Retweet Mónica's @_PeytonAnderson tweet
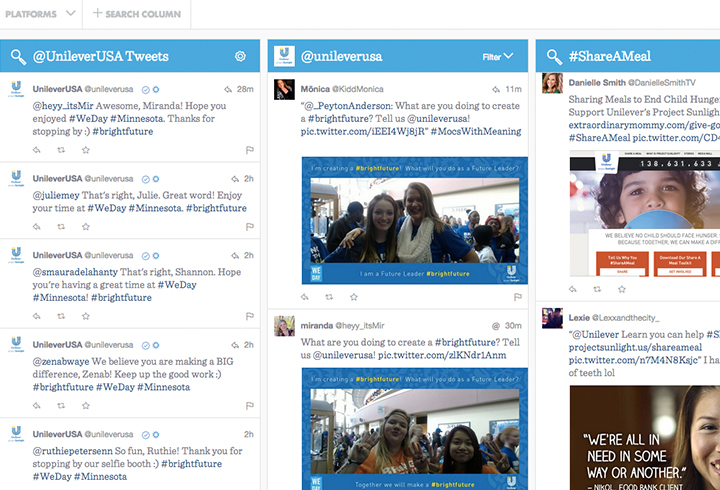720x490 pixels. (x=329, y=297)
